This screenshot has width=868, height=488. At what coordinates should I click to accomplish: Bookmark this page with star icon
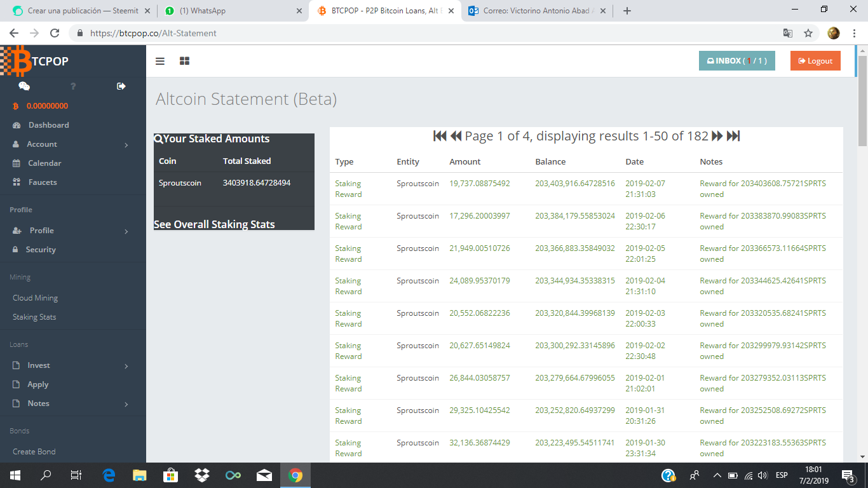[x=808, y=33]
